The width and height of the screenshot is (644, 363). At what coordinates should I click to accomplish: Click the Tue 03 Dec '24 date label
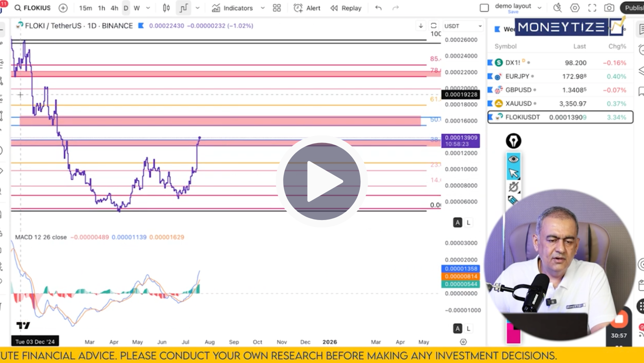pyautogui.click(x=35, y=342)
